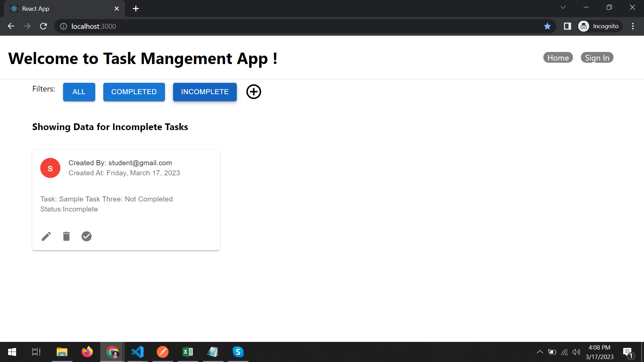Viewport: 644px width, 362px height.
Task: Click the battery status tray icon
Action: 552,352
